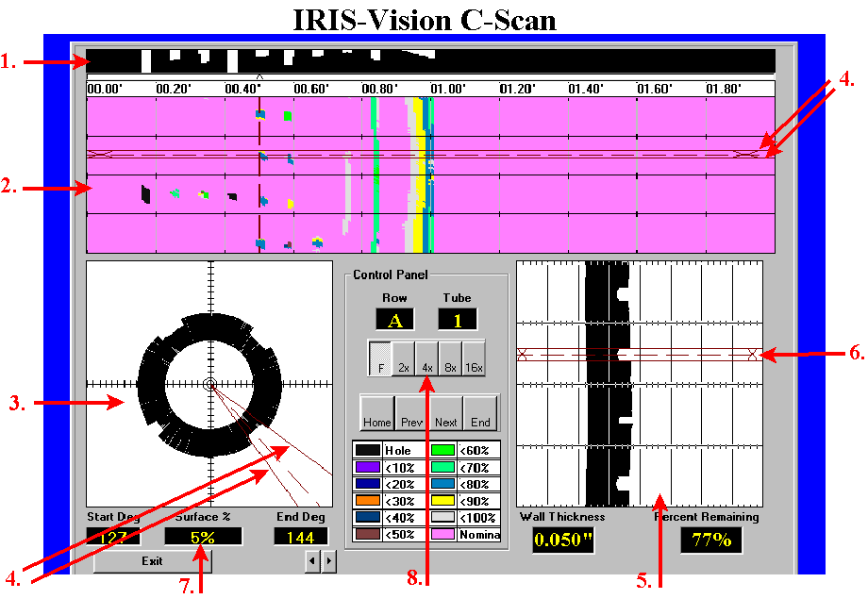Click the small caret position marker under the strip
Viewport: 868px width, 599px height.
pyautogui.click(x=259, y=77)
